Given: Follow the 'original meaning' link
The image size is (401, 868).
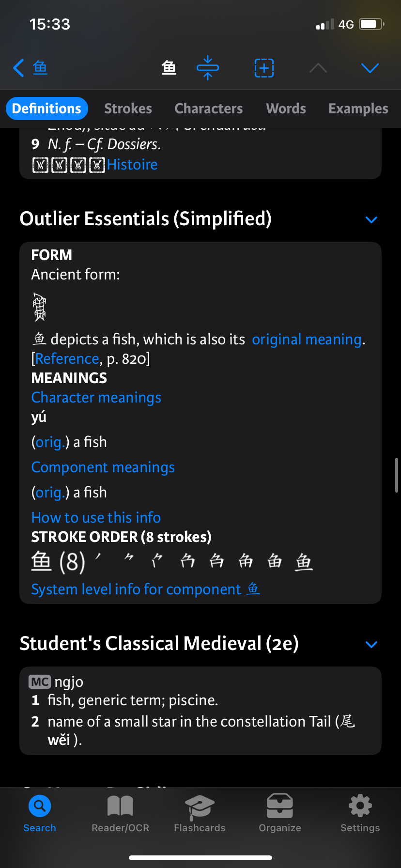Looking at the screenshot, I should pyautogui.click(x=307, y=340).
